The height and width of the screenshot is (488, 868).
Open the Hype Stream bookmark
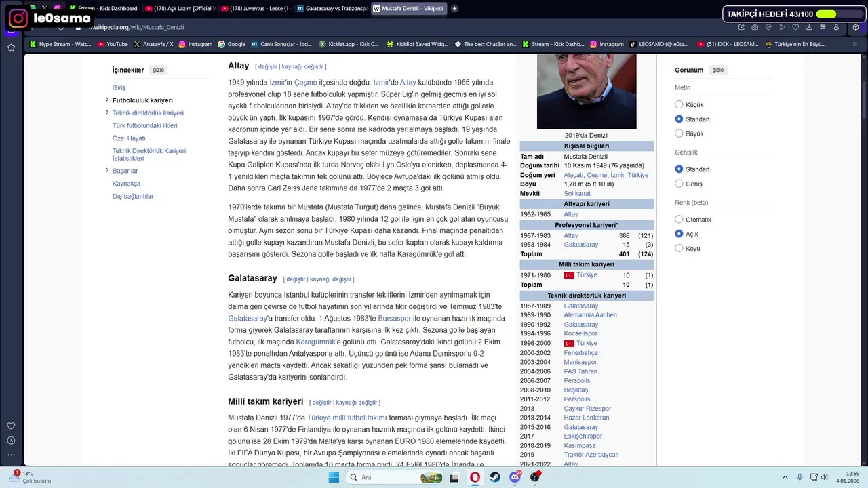pos(60,44)
